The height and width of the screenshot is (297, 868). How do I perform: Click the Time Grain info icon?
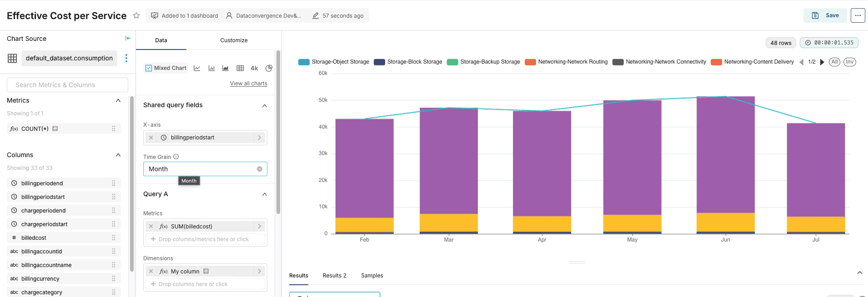176,157
